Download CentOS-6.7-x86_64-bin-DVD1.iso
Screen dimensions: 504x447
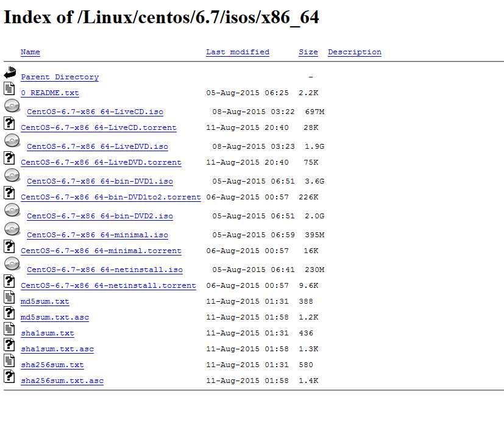tap(100, 181)
